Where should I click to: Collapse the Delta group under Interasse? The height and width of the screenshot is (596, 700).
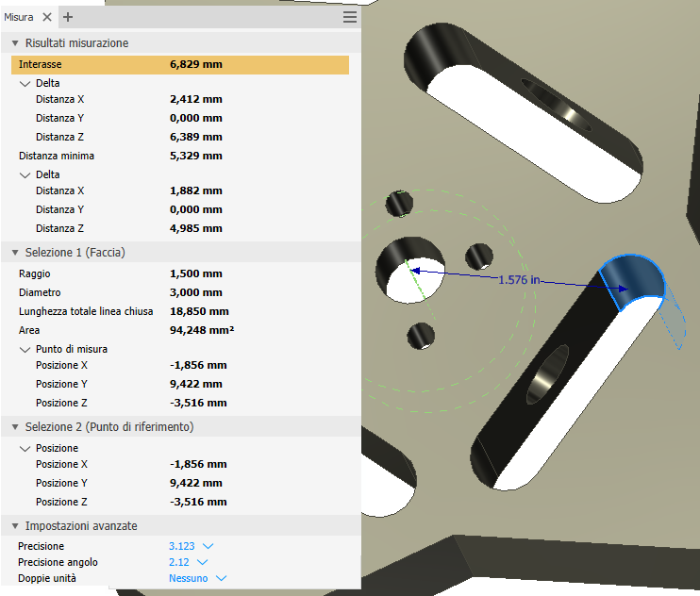coord(25,83)
